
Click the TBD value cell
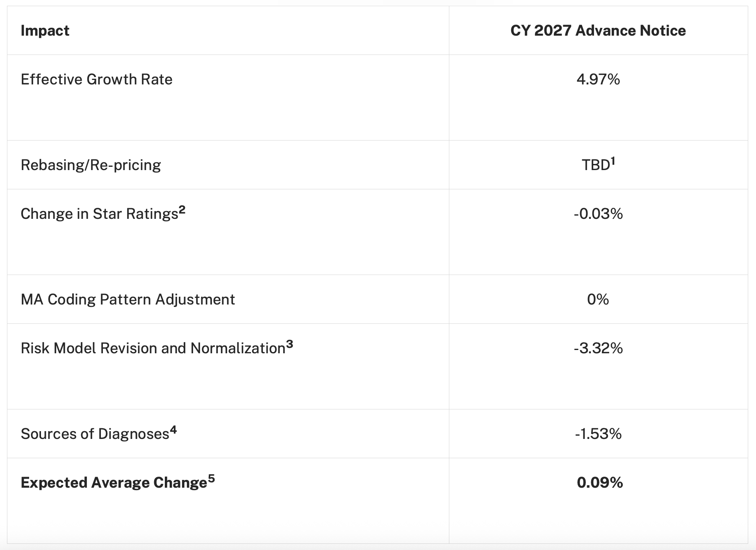(x=595, y=165)
